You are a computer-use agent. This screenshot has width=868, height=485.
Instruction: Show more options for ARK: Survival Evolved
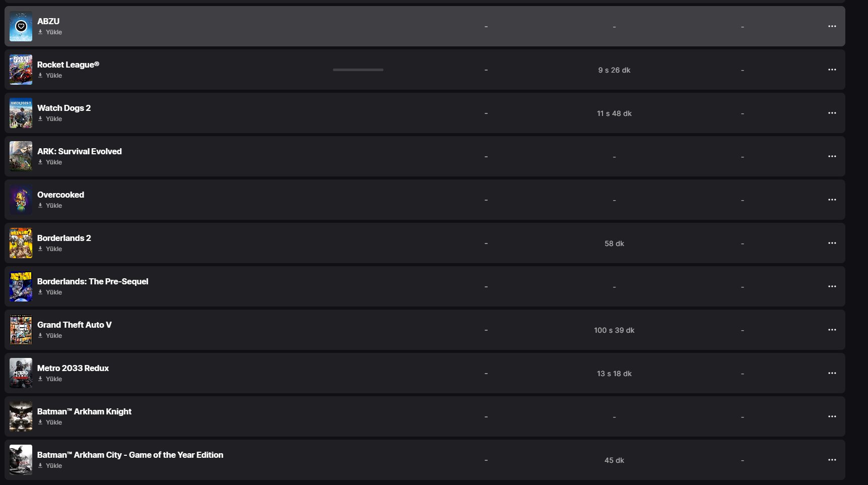pos(832,156)
